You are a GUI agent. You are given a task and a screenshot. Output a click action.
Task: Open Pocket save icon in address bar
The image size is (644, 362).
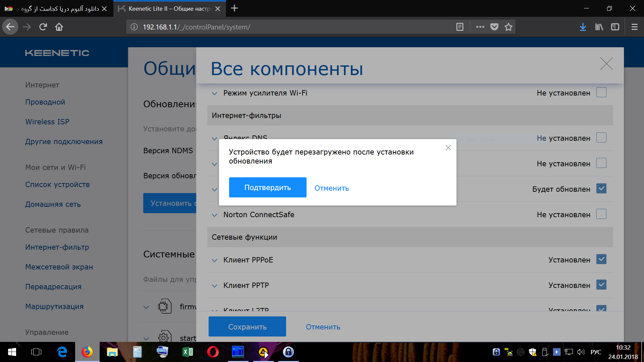(x=494, y=27)
